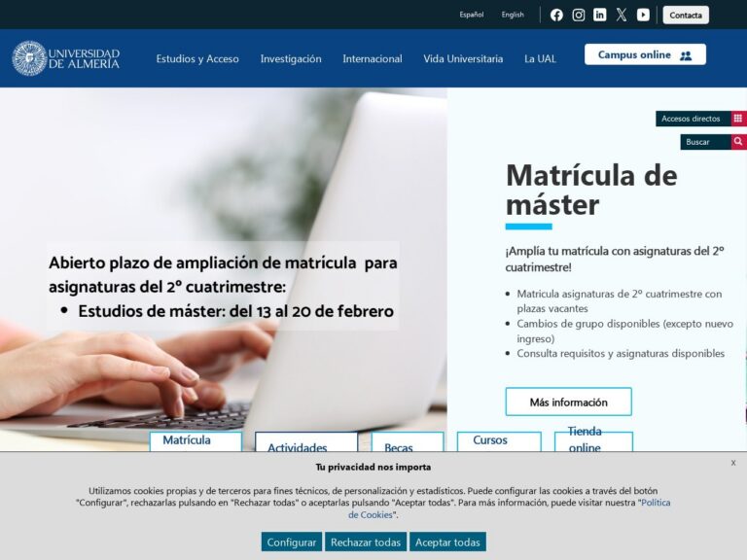Close the cookie banner with X
Screen dimensions: 747x560
coord(733,463)
